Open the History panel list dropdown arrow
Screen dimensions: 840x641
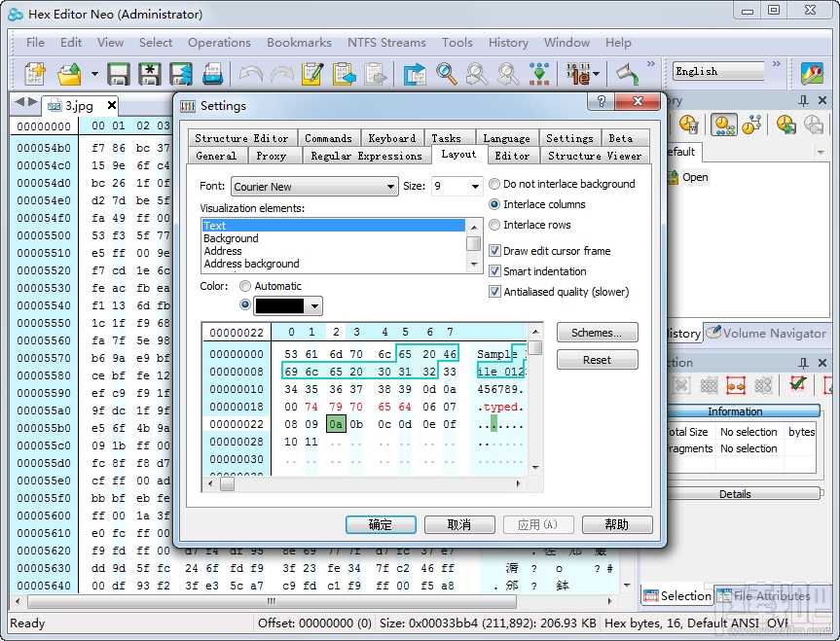[x=821, y=153]
